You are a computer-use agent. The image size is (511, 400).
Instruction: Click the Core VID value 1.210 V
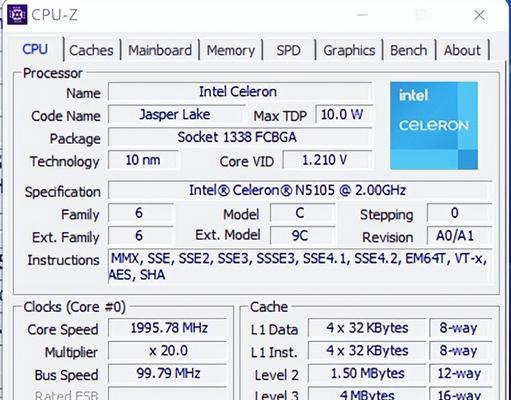coord(327,160)
